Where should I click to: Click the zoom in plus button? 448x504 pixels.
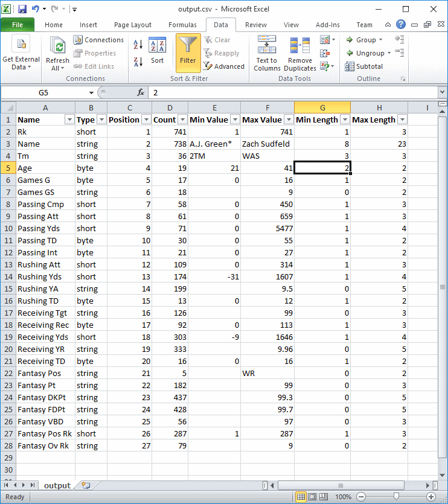[431, 497]
